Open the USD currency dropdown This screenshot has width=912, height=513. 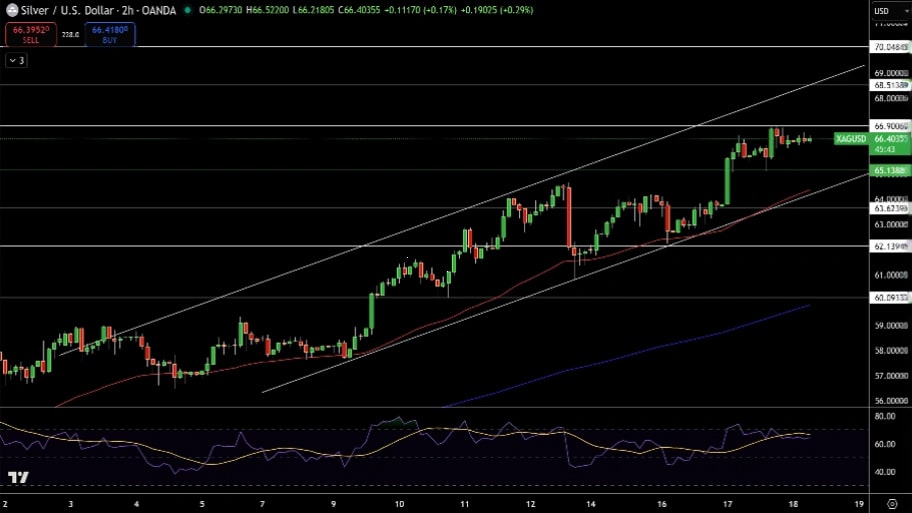click(x=882, y=11)
